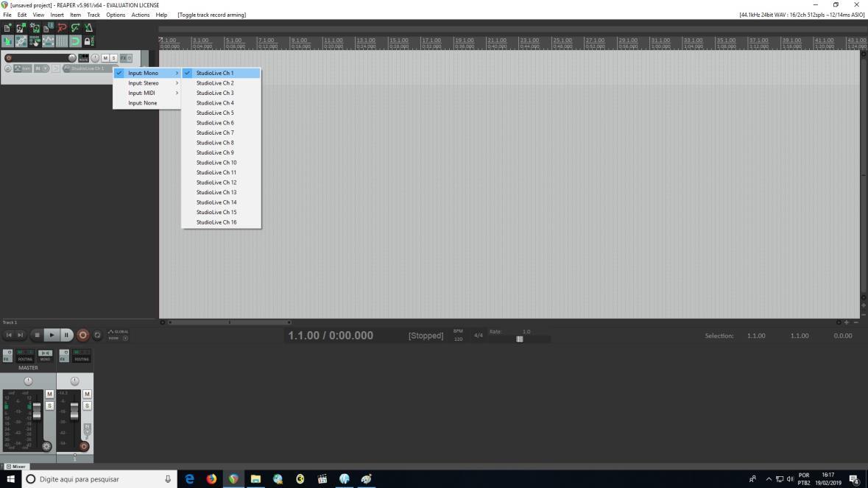Click the playback Rate slider
Image resolution: width=868 pixels, height=488 pixels.
point(519,339)
